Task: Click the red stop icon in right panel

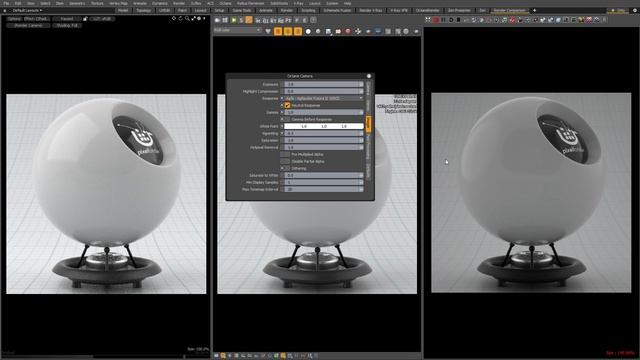Action: click(x=436, y=20)
